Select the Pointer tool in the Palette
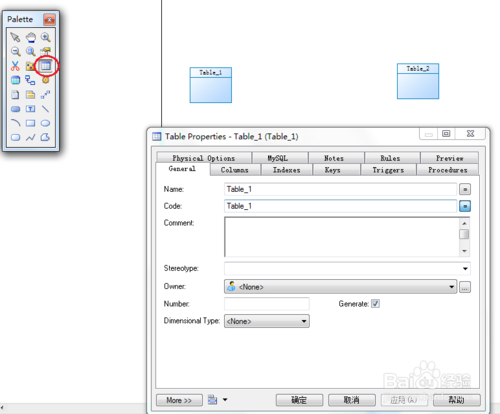500x414 pixels. 15,37
